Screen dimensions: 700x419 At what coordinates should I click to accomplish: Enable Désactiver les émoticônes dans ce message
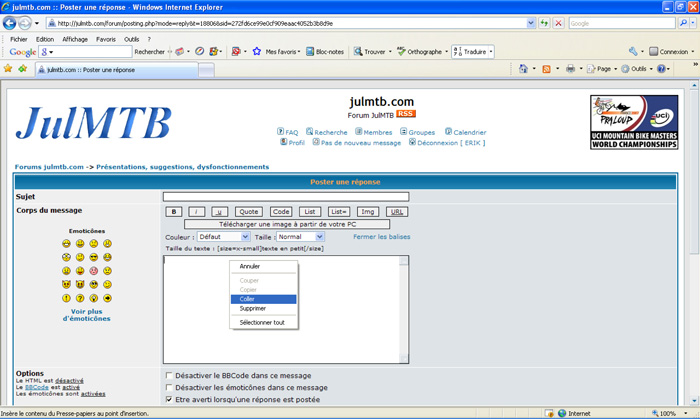point(169,388)
